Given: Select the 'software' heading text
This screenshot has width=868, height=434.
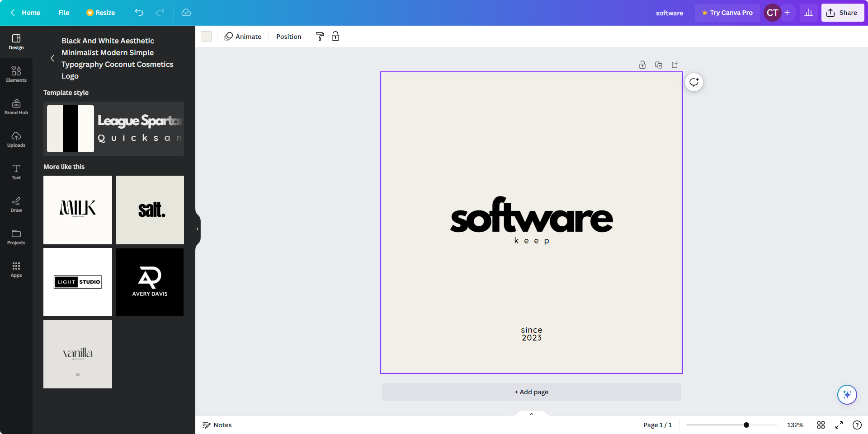Looking at the screenshot, I should (x=532, y=215).
